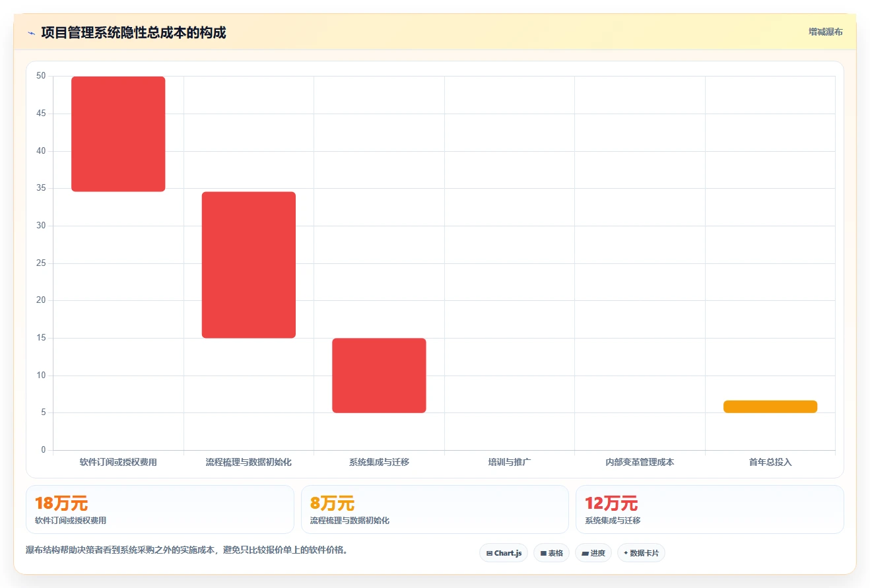This screenshot has width=870, height=588.
Task: Select the Chart.js tag chip
Action: (x=504, y=553)
